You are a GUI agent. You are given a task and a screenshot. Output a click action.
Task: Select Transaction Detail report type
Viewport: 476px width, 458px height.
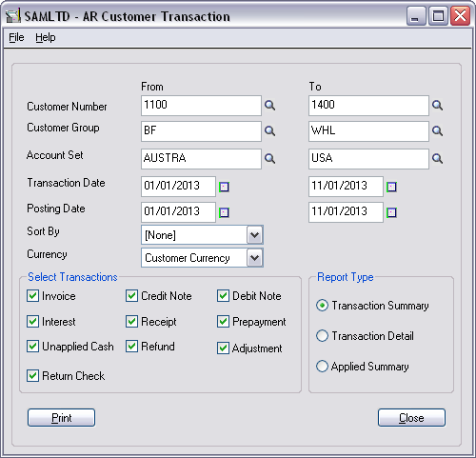click(322, 336)
